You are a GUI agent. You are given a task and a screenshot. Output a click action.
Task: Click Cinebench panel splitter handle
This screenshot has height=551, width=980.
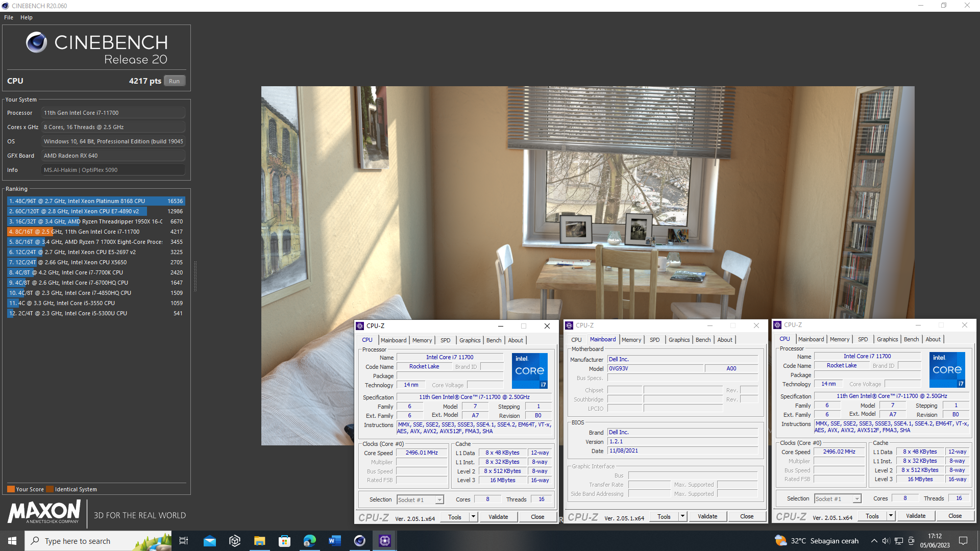pos(195,275)
